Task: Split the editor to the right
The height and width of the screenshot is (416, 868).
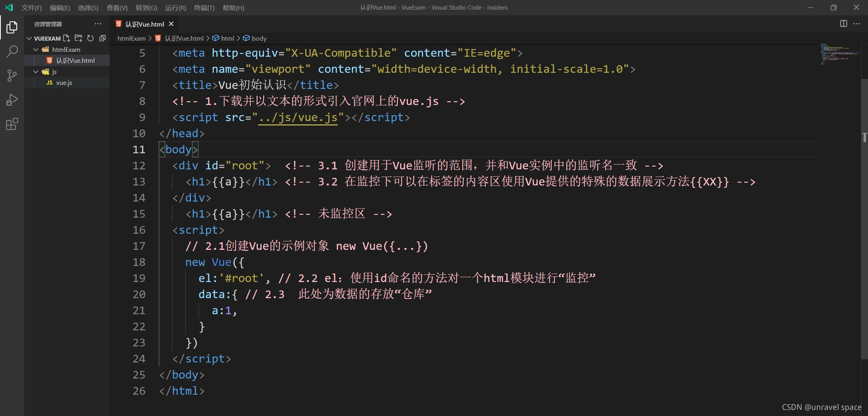Action: pos(843,24)
